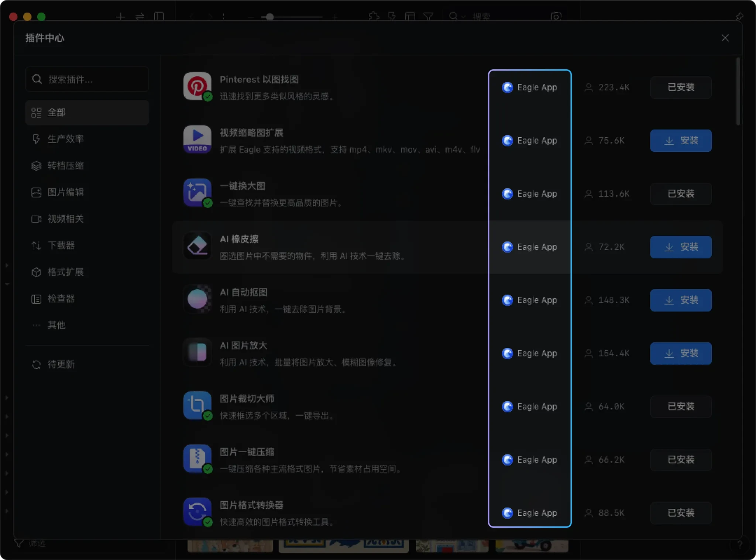Toggle the sidebar panel icon in toolbar
Screen dimensions: 756x560
[x=159, y=17]
